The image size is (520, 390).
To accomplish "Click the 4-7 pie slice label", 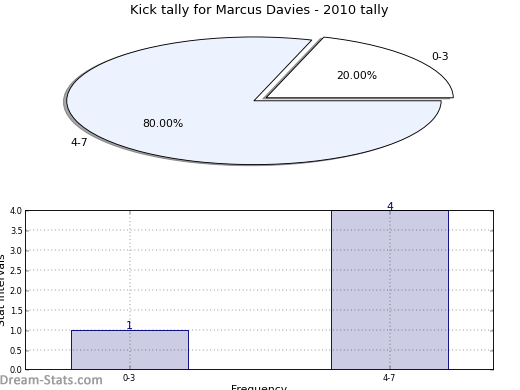I will [79, 143].
